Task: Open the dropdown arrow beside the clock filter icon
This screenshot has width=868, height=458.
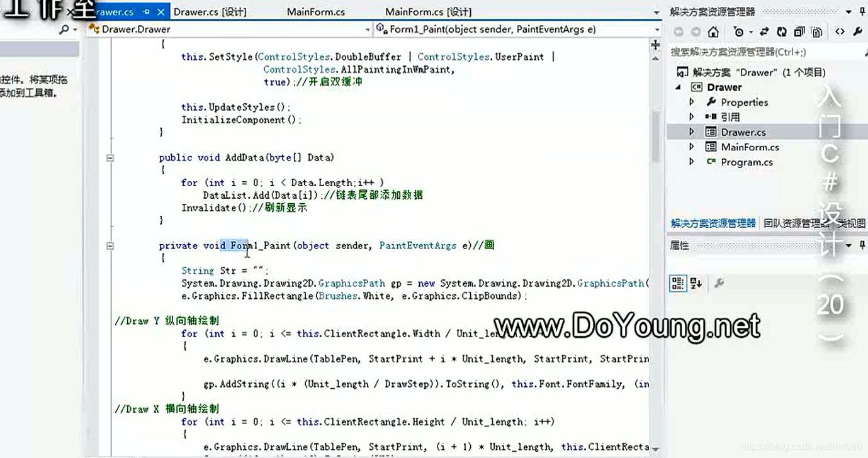Action: tap(750, 33)
